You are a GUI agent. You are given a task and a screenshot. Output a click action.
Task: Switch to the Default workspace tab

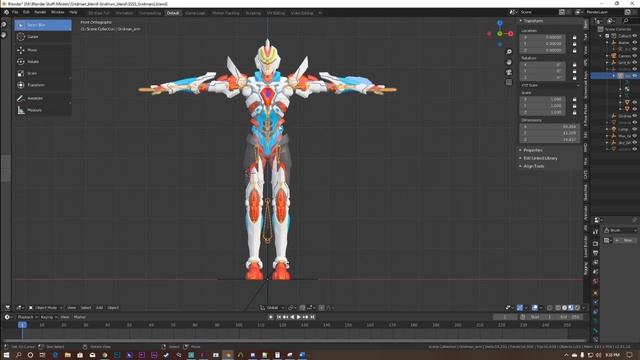pos(173,13)
